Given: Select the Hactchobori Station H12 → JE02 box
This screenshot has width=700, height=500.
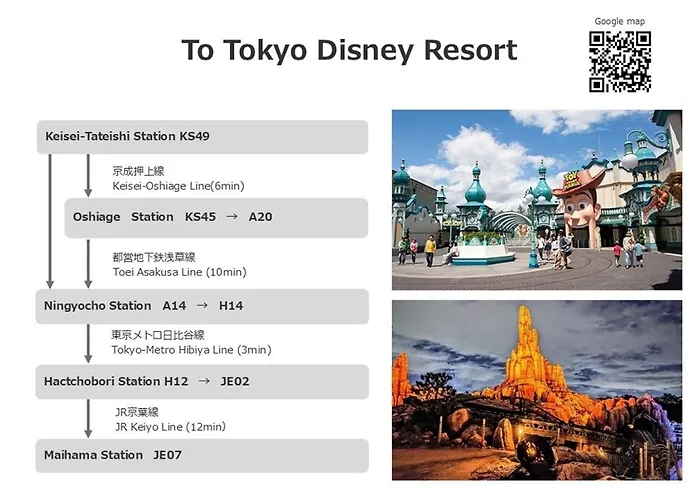Looking at the screenshot, I should [x=202, y=382].
